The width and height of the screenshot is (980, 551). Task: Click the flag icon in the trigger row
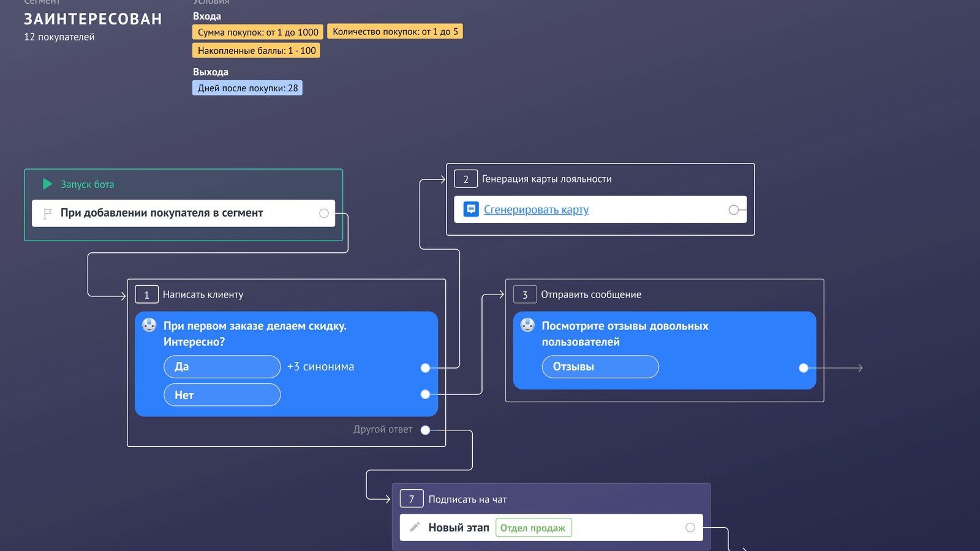pyautogui.click(x=47, y=214)
